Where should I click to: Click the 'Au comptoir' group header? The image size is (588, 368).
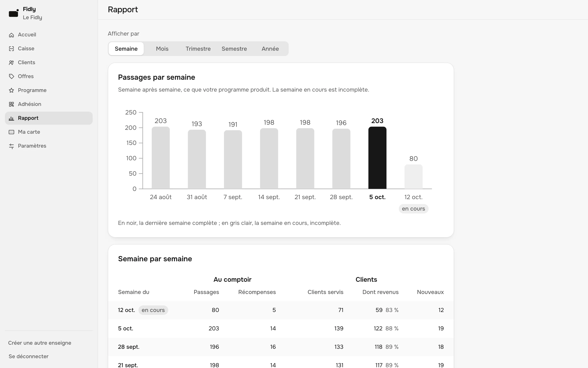[x=233, y=279]
